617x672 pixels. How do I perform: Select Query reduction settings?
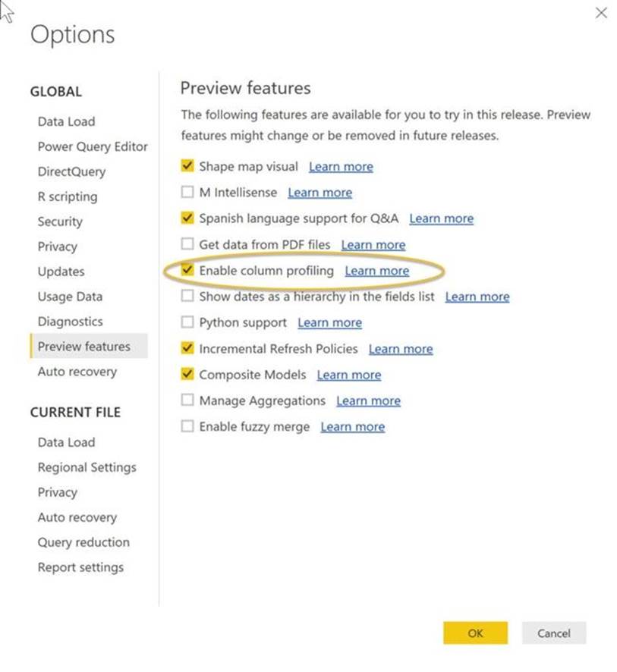click(x=83, y=542)
